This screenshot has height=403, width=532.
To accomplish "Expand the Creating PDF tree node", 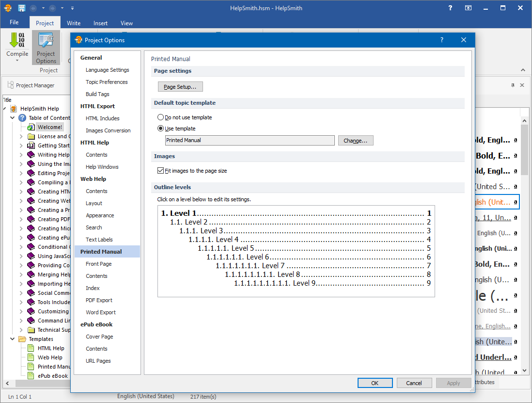I will [21, 219].
